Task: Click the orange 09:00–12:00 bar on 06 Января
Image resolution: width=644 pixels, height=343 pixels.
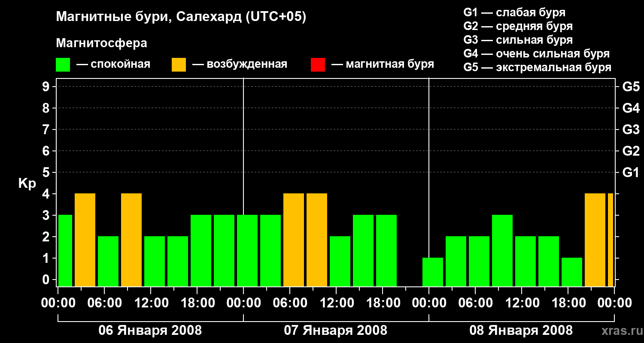Action: (131, 240)
